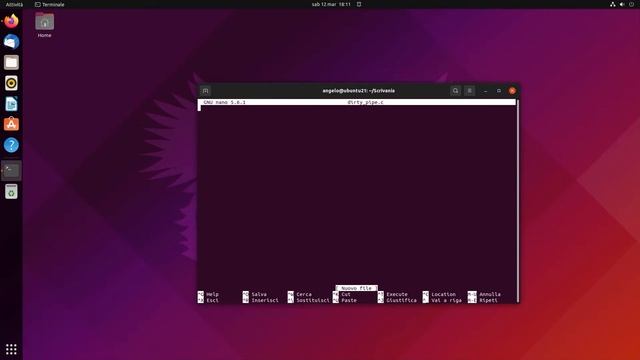
Task: Click the Vai a riga shortcut
Action: [x=442, y=300]
